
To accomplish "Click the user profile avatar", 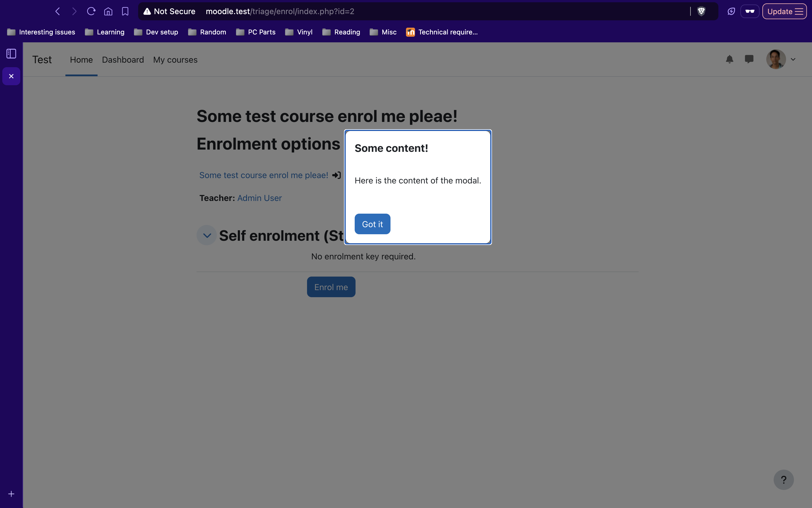I will 776,59.
